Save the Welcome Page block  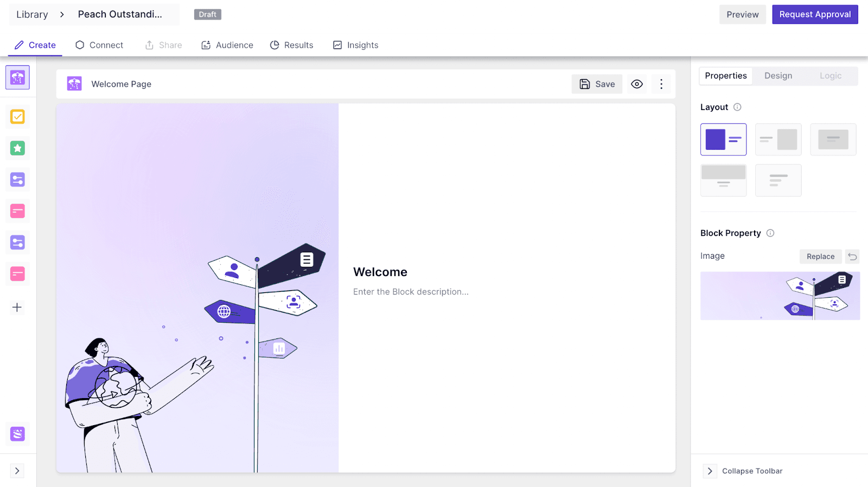[x=597, y=84]
